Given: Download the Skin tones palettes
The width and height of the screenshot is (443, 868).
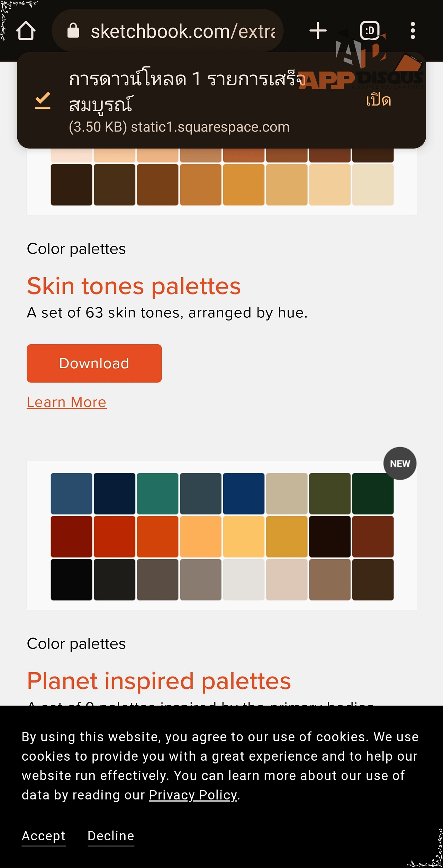Looking at the screenshot, I should (x=94, y=363).
